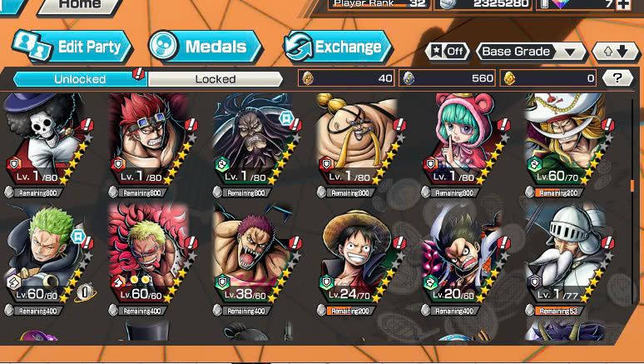This screenshot has height=364, width=644.
Task: Go back to the Home screen
Action: pyautogui.click(x=81, y=6)
